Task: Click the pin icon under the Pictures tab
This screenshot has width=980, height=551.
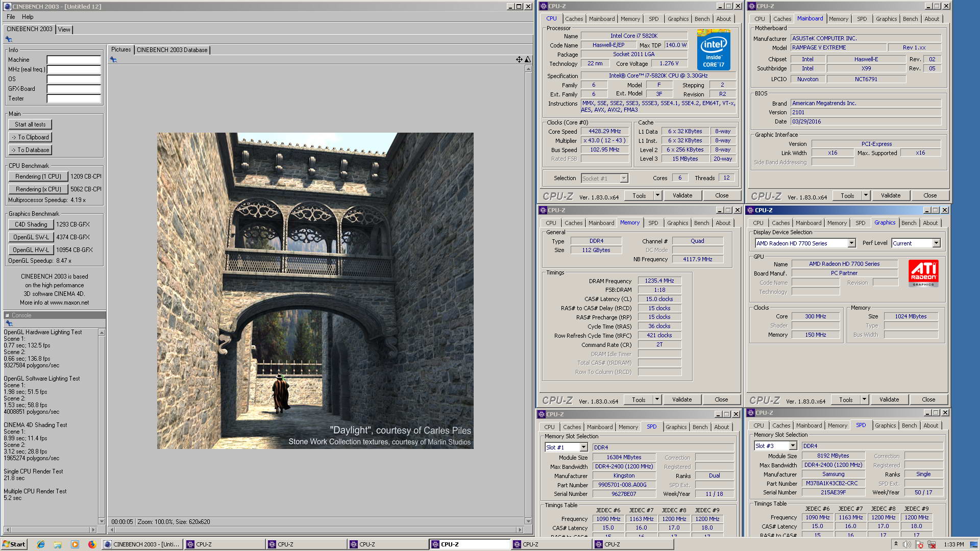Action: click(x=113, y=60)
